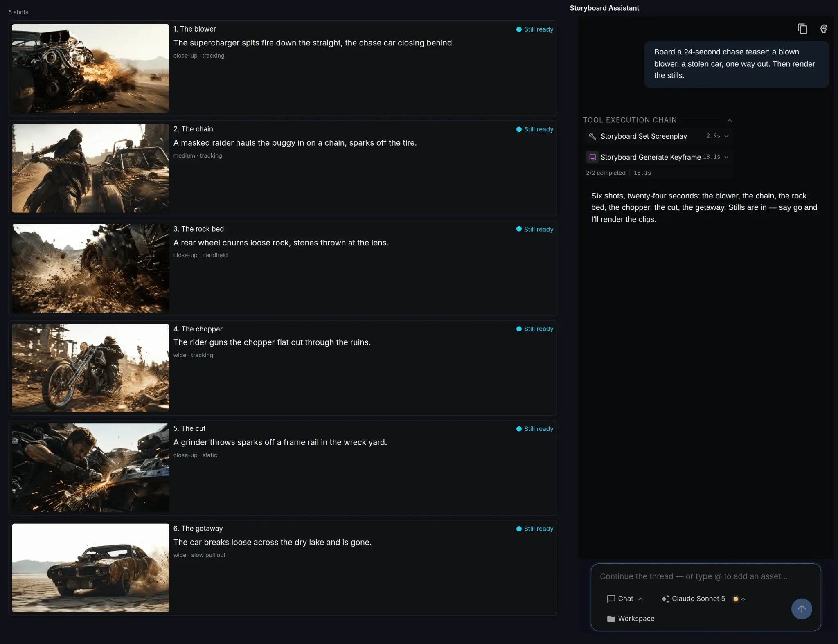838x644 pixels.
Task: Select the '1. The blower' shot title
Action: pos(194,29)
